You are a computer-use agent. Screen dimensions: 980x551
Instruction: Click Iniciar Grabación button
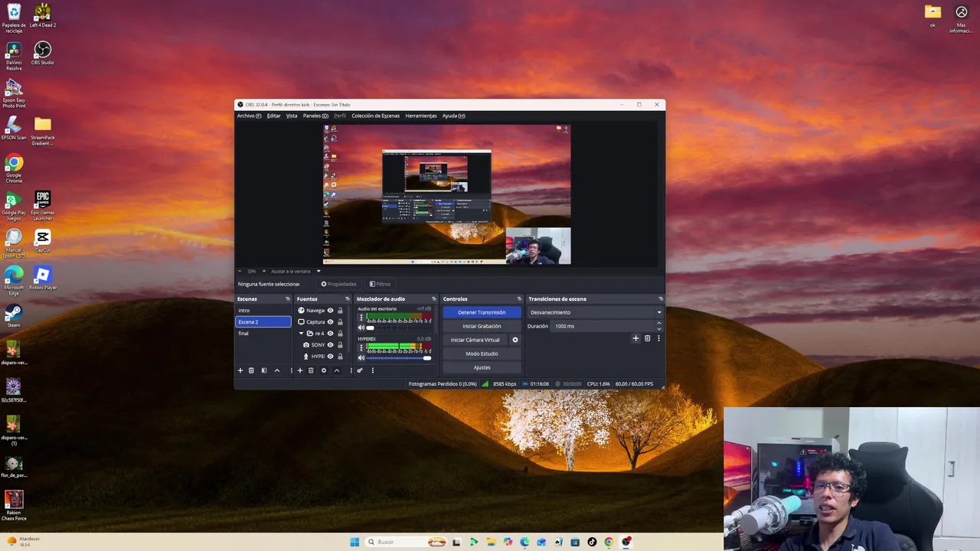[x=482, y=326]
